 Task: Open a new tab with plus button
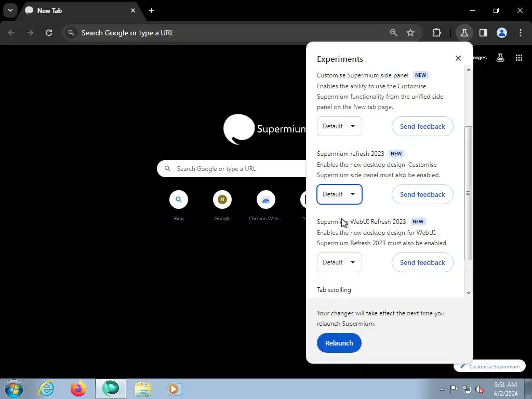click(x=152, y=10)
